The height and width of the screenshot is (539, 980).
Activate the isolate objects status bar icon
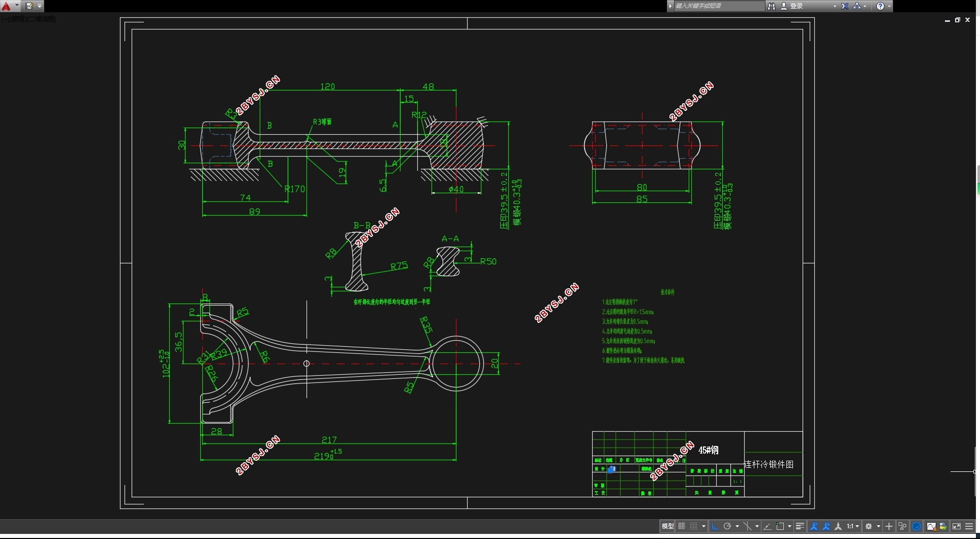point(902,526)
